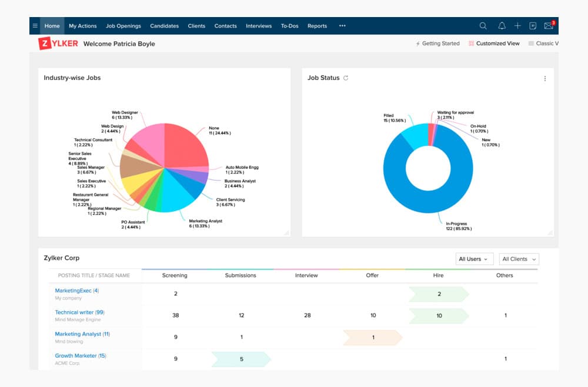Click the Auto Mobile Engg chart label
The height and width of the screenshot is (387, 588).
[x=242, y=170]
